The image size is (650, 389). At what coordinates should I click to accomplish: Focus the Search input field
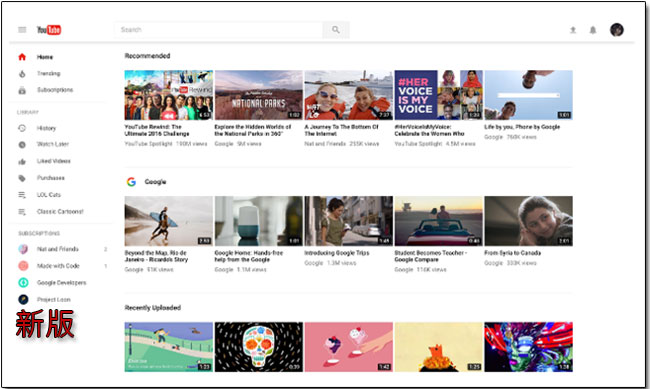click(x=218, y=30)
